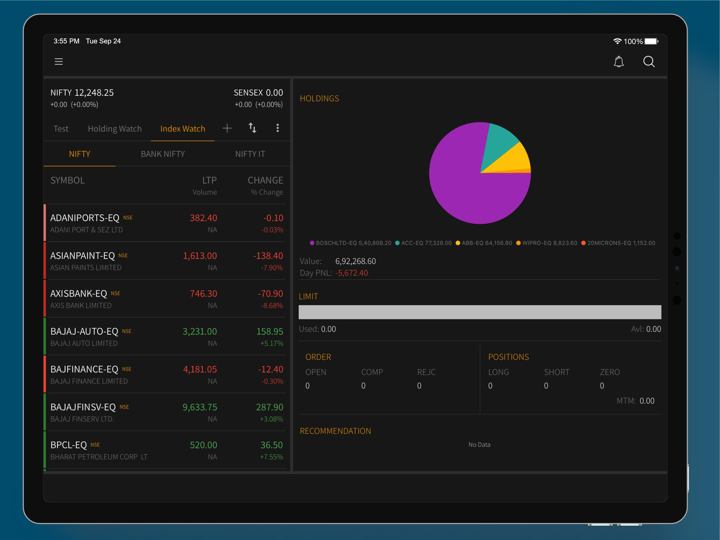Click the limit usage bar
720x540 pixels.
480,312
